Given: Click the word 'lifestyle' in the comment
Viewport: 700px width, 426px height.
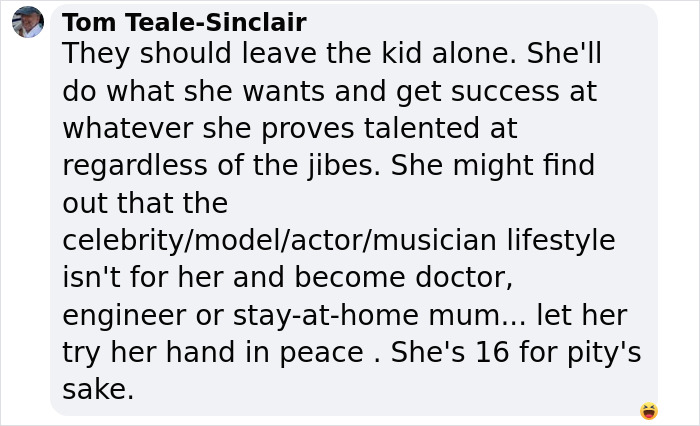Looking at the screenshot, I should tap(561, 240).
